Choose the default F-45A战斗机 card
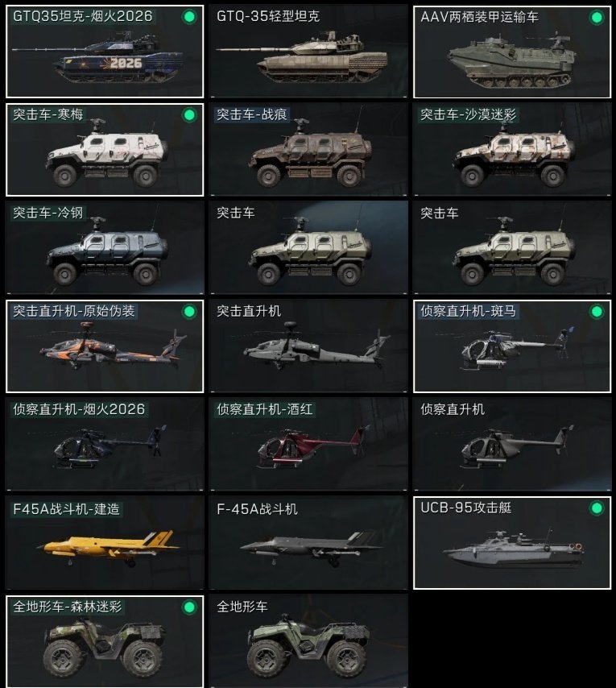This screenshot has height=688, width=616. 308,543
